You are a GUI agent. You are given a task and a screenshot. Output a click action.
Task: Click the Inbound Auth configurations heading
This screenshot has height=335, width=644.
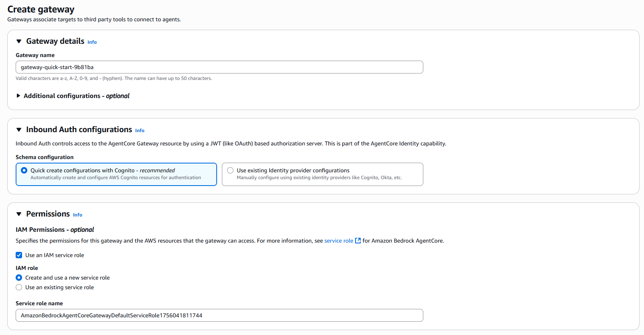coord(79,129)
